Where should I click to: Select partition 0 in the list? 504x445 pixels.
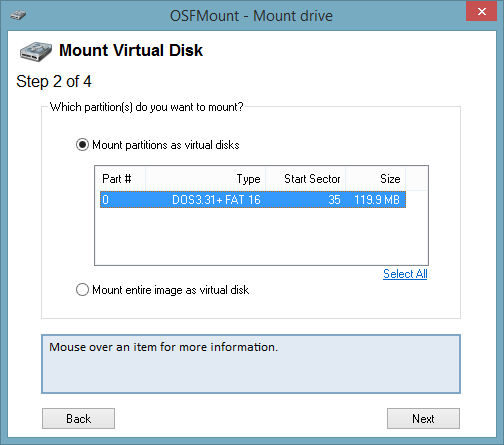(x=253, y=199)
